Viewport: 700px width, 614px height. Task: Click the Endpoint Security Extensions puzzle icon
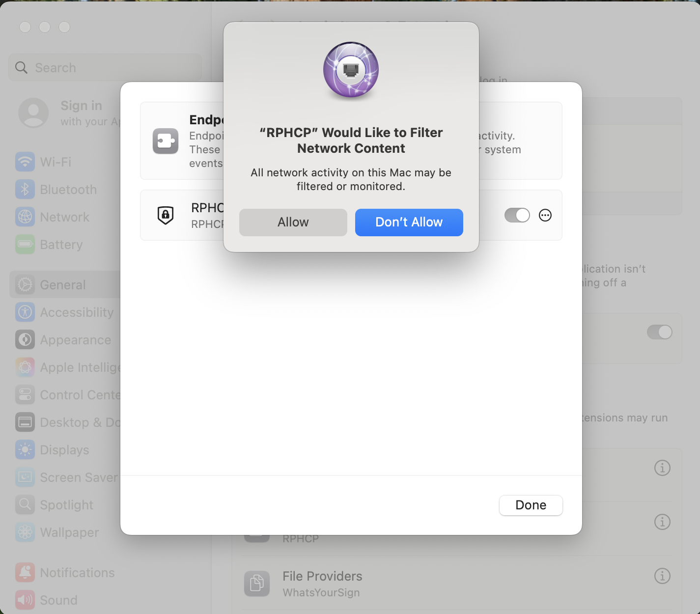166,141
